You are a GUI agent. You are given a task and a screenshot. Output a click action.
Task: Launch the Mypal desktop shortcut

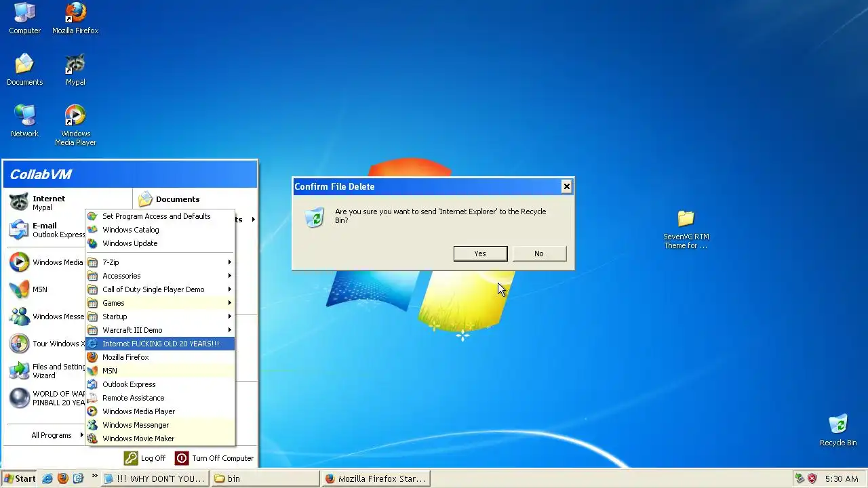[x=75, y=70]
